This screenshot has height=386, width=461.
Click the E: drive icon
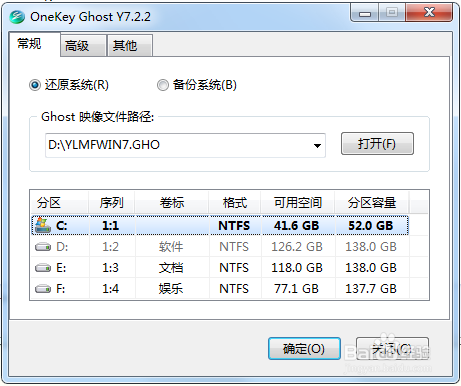(x=43, y=268)
